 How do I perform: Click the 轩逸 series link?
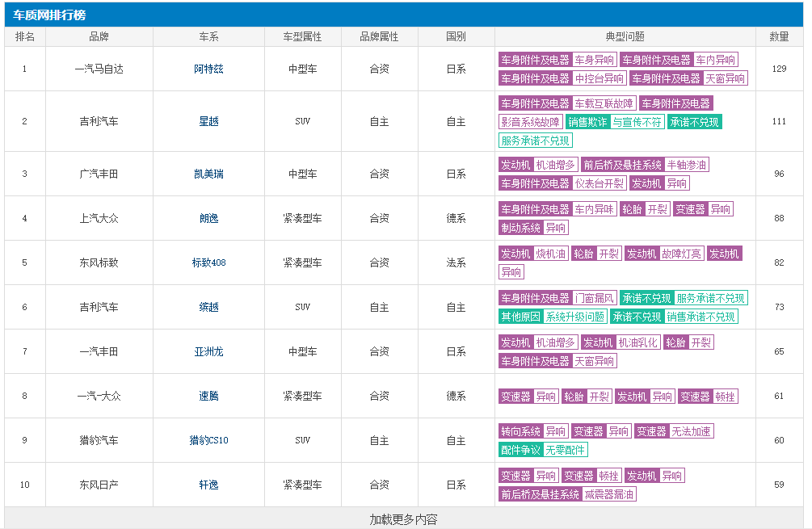(208, 485)
